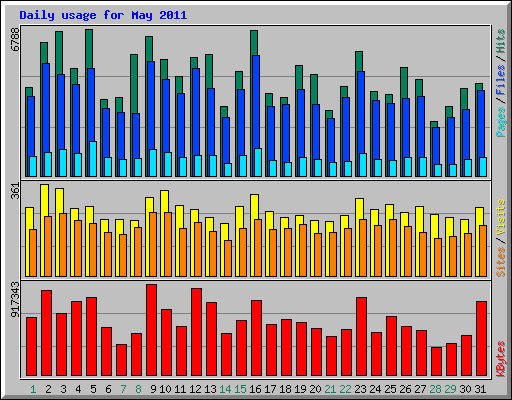The width and height of the screenshot is (512, 400).
Task: Click green weekend day label 7
Action: 123,389
